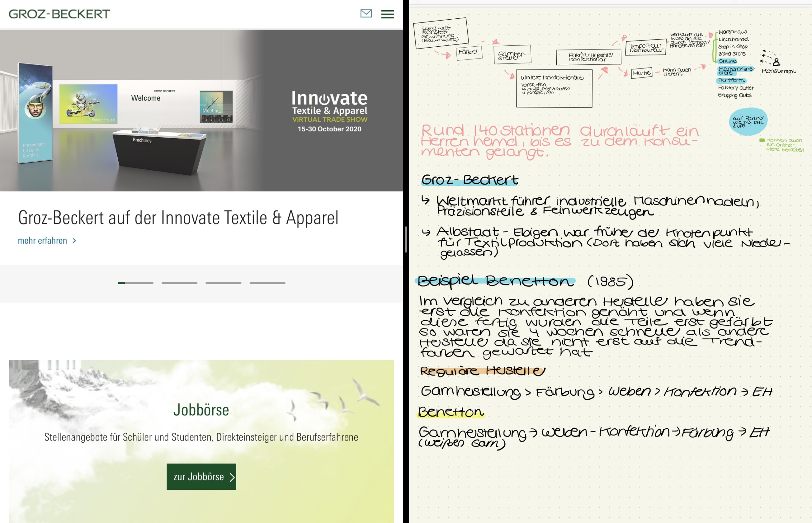Select the third carousel slide indicator

pyautogui.click(x=224, y=283)
